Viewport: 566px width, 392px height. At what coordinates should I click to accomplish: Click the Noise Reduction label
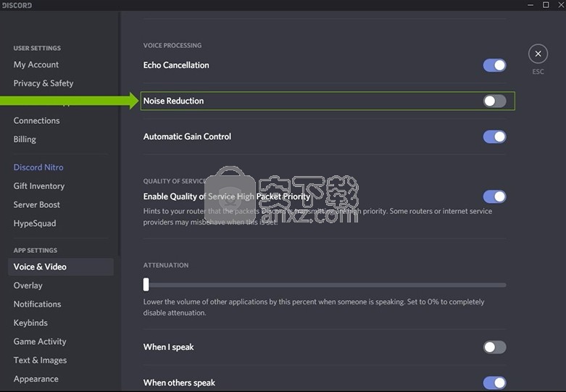pos(173,101)
